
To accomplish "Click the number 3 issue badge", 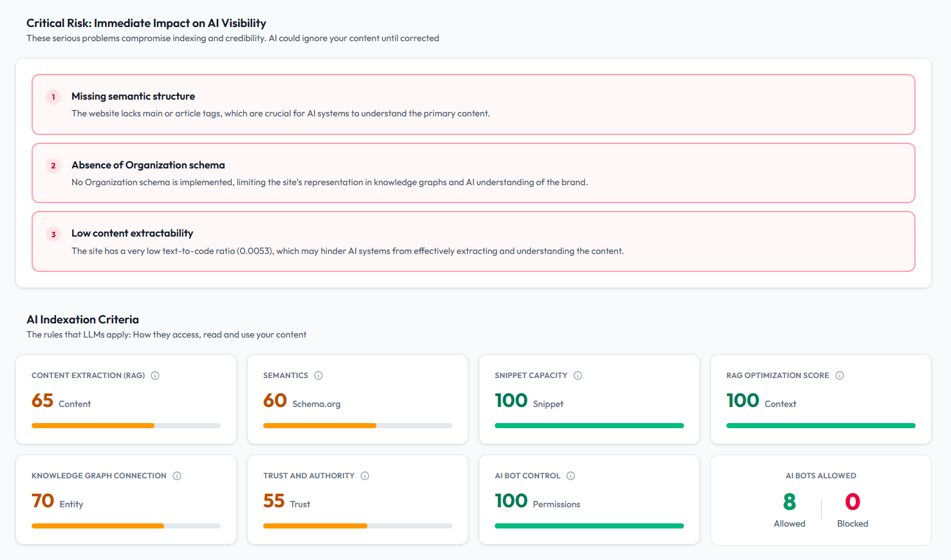I will click(x=53, y=235).
